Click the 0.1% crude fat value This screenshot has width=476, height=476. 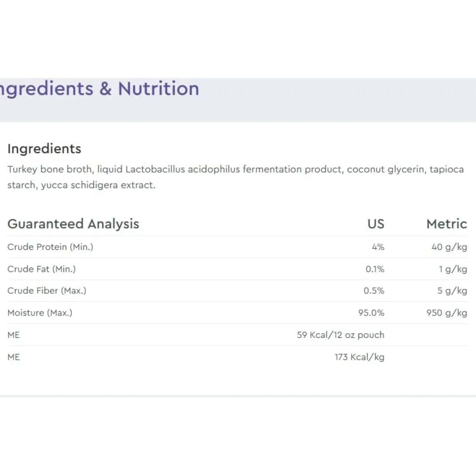[x=375, y=269]
